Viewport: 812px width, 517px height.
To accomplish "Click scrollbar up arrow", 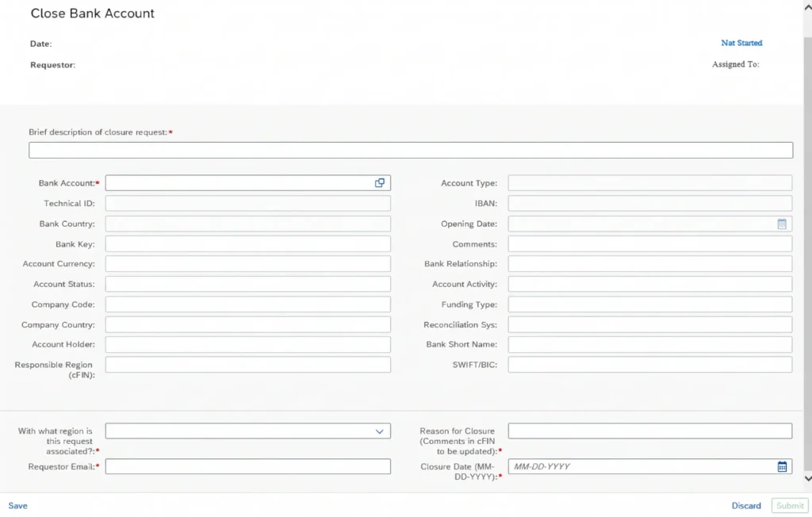I will pyautogui.click(x=807, y=6).
